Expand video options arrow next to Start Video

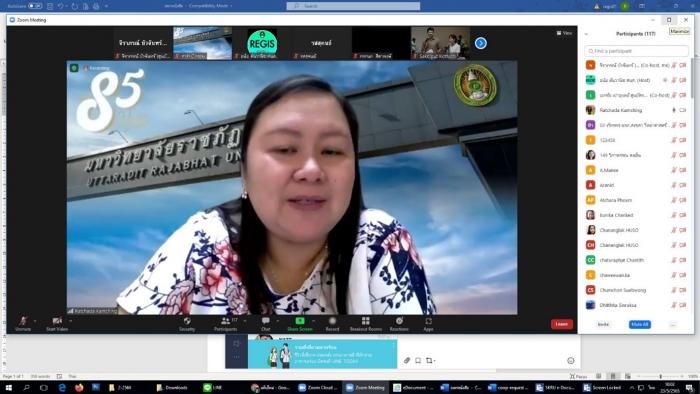tap(70, 321)
